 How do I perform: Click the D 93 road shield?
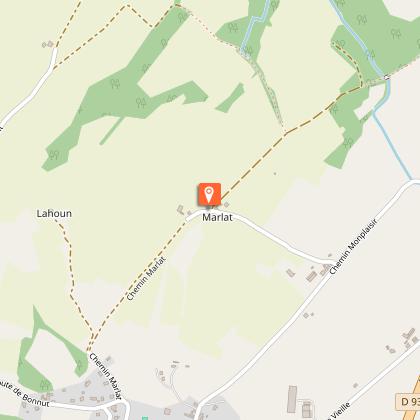[x=408, y=401]
